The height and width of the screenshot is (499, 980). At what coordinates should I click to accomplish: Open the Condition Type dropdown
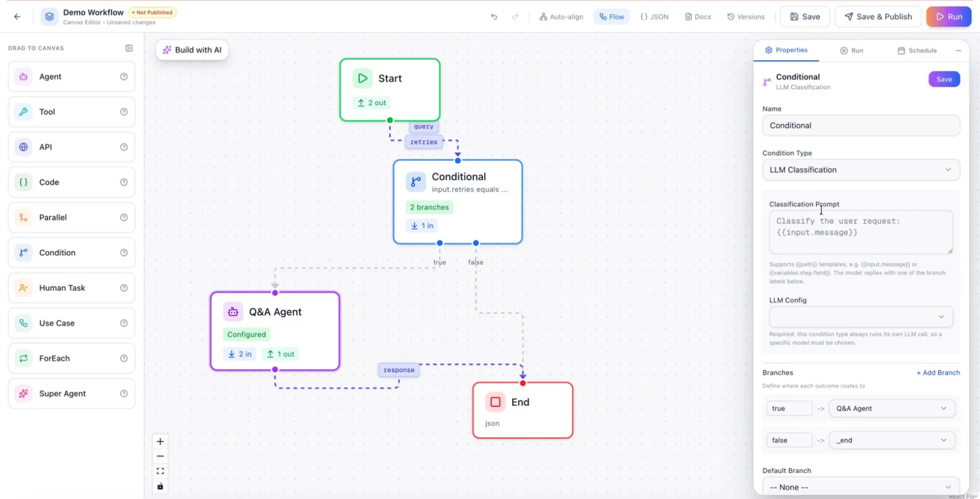[861, 170]
